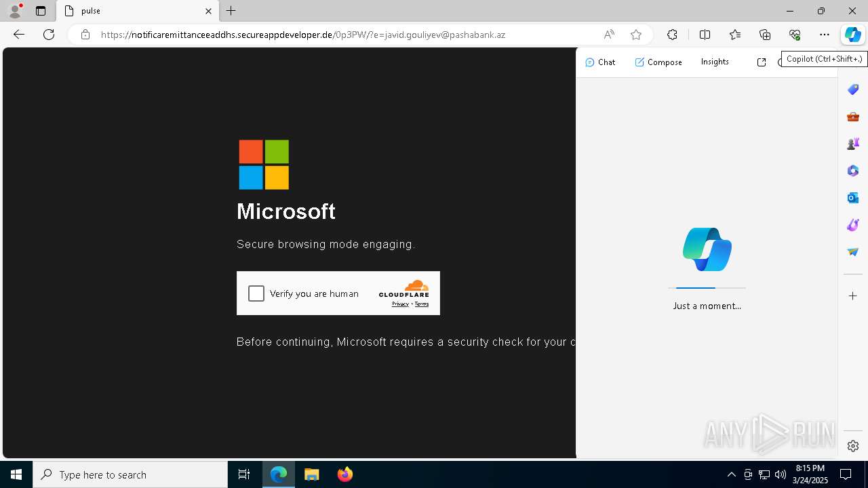Open Collections icon

pyautogui.click(x=765, y=35)
